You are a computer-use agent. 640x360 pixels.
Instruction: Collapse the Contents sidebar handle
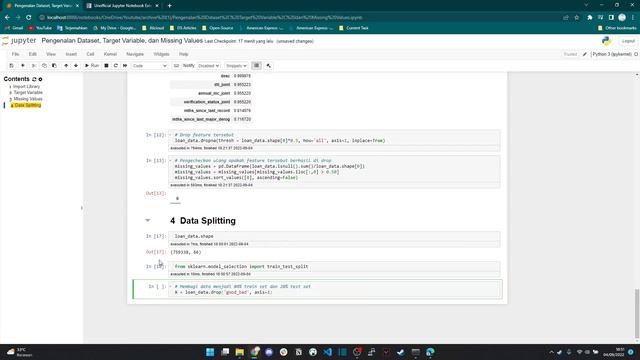point(82,208)
